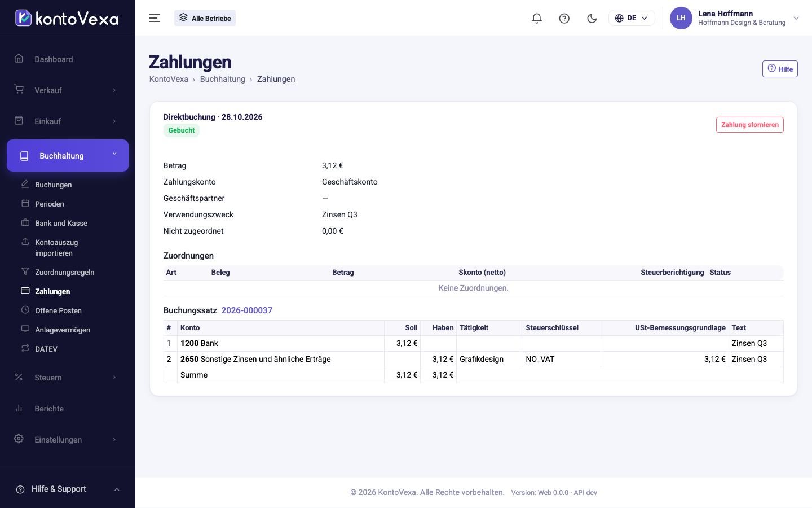Open Zuordnungsregeln in sidebar
812x508 pixels.
pos(64,272)
